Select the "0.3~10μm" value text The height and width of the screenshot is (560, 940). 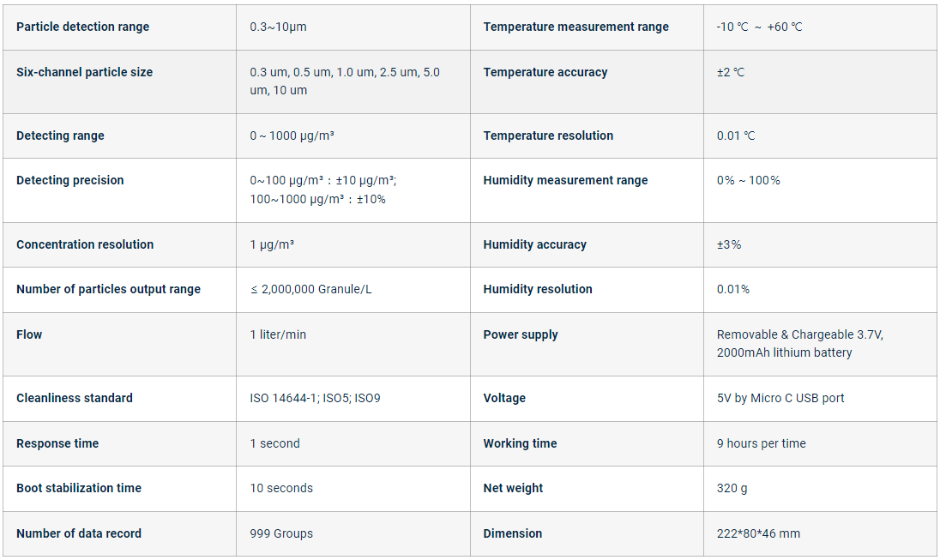278,27
